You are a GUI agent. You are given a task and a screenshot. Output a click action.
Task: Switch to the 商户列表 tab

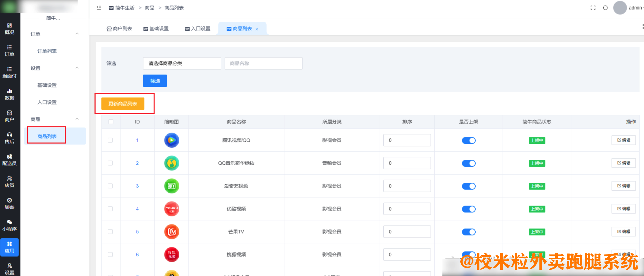coord(119,28)
